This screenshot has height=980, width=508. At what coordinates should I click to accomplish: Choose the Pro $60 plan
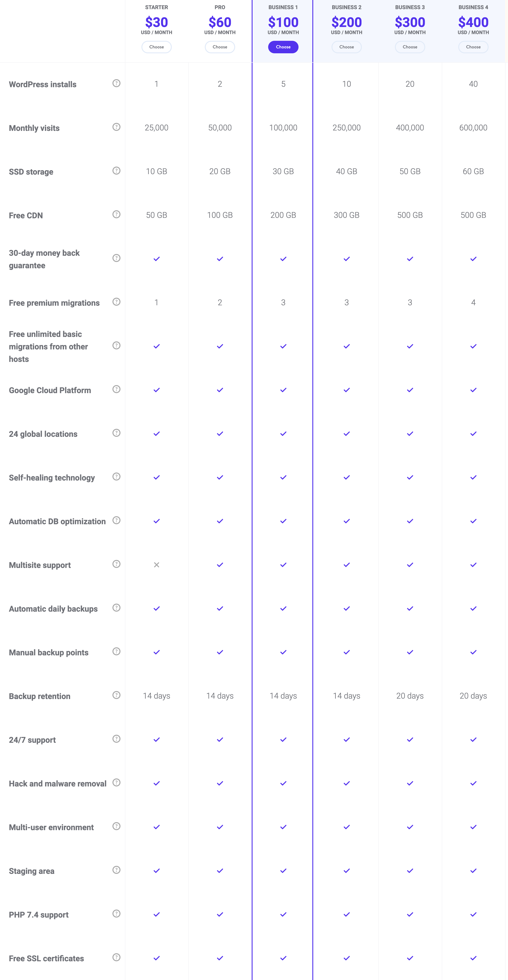(x=220, y=47)
